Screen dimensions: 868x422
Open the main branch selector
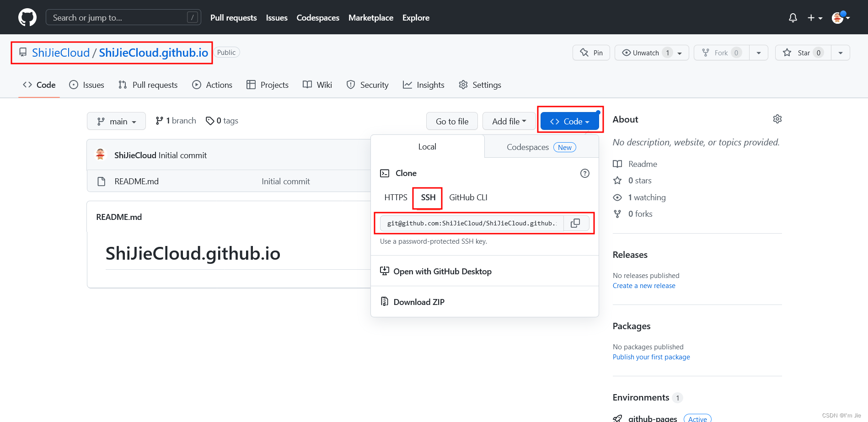[x=116, y=121]
